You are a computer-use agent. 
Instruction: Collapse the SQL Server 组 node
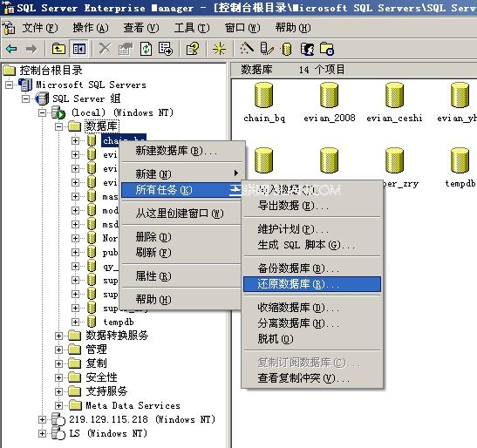click(x=26, y=98)
